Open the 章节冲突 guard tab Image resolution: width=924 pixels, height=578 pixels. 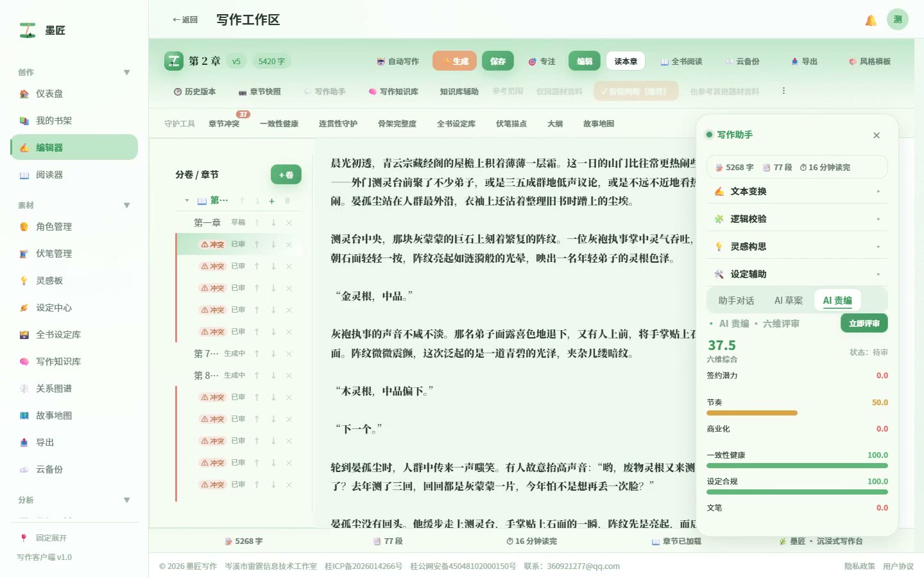click(224, 124)
